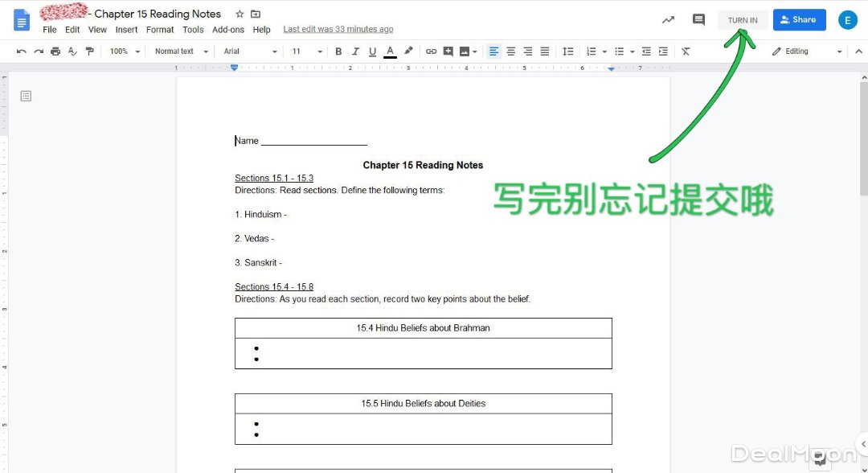Open the Arial font picker

[x=245, y=51]
